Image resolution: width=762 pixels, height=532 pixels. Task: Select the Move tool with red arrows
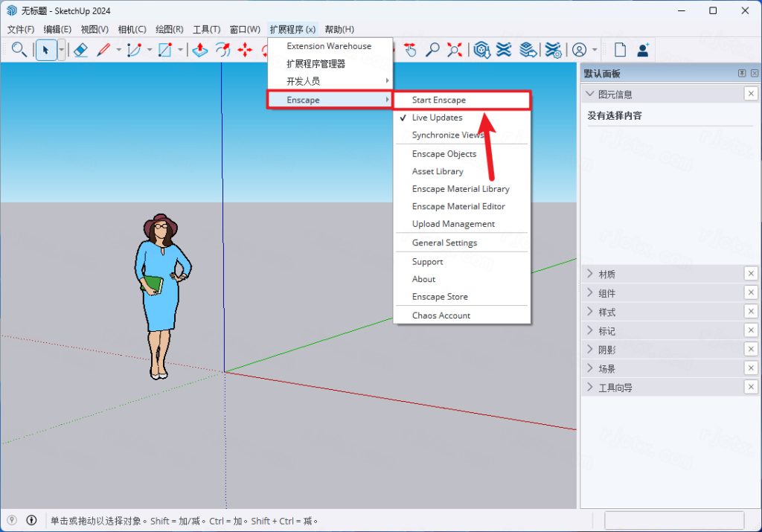coord(245,50)
